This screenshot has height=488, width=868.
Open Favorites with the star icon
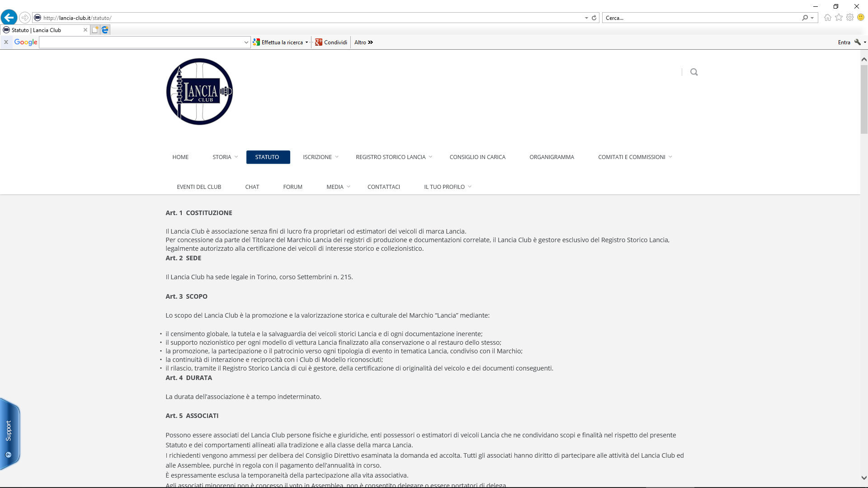[839, 17]
